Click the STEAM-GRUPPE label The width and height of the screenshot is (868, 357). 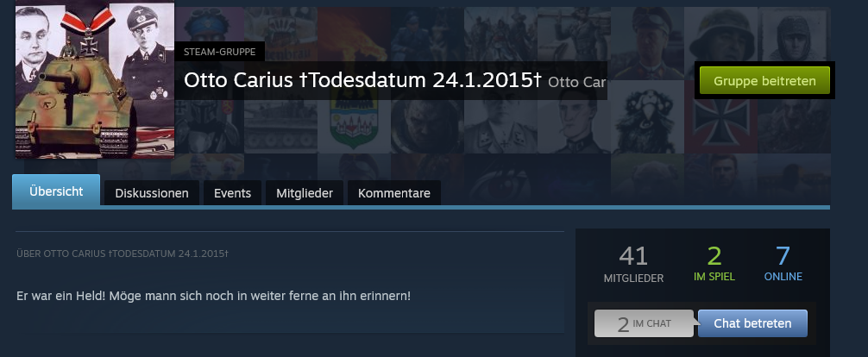click(x=220, y=52)
